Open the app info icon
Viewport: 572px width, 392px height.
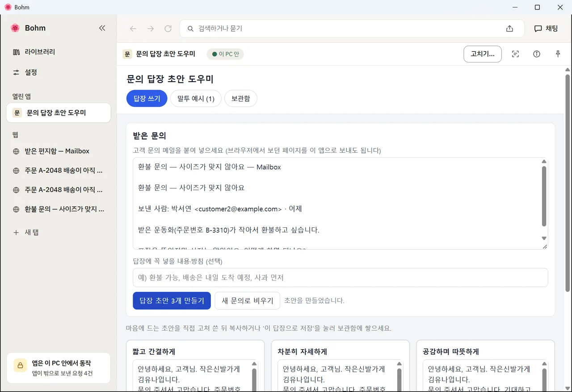537,54
